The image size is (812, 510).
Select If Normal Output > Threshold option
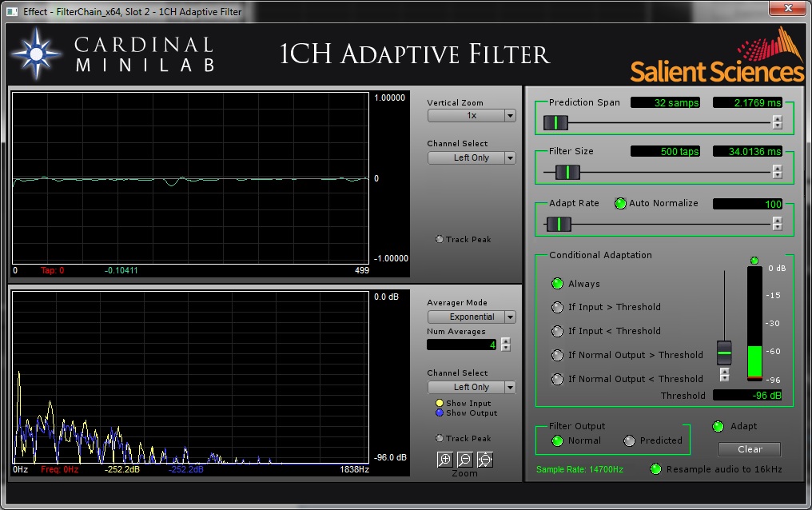click(557, 355)
